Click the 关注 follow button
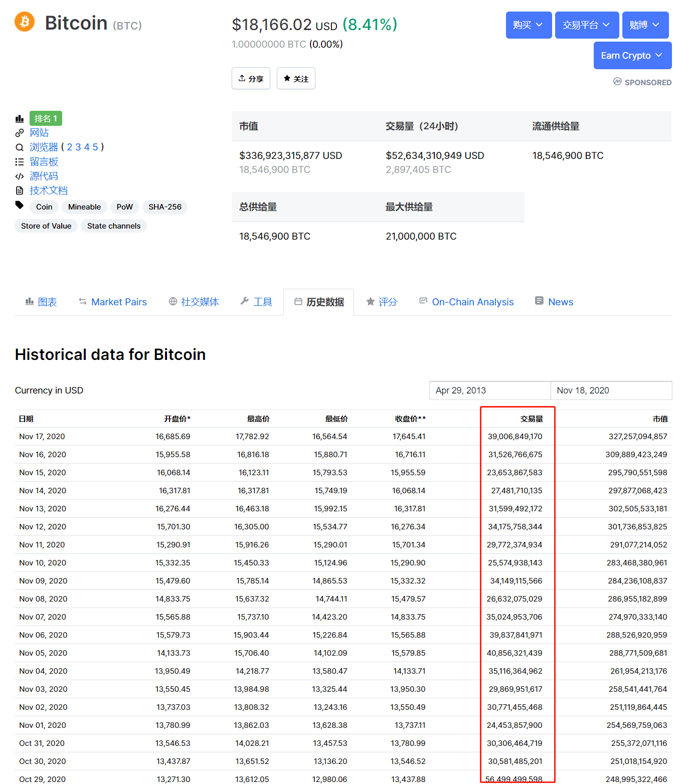 coord(296,78)
